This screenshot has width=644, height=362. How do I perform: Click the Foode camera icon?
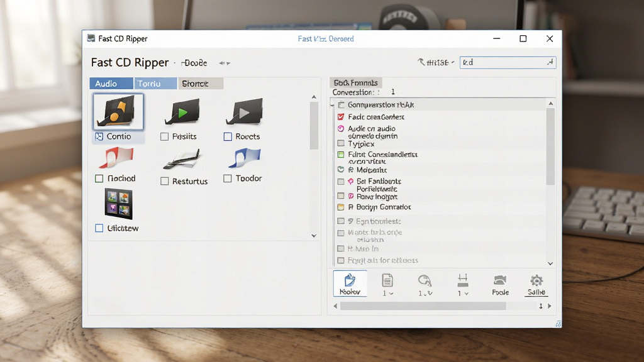tap(500, 281)
